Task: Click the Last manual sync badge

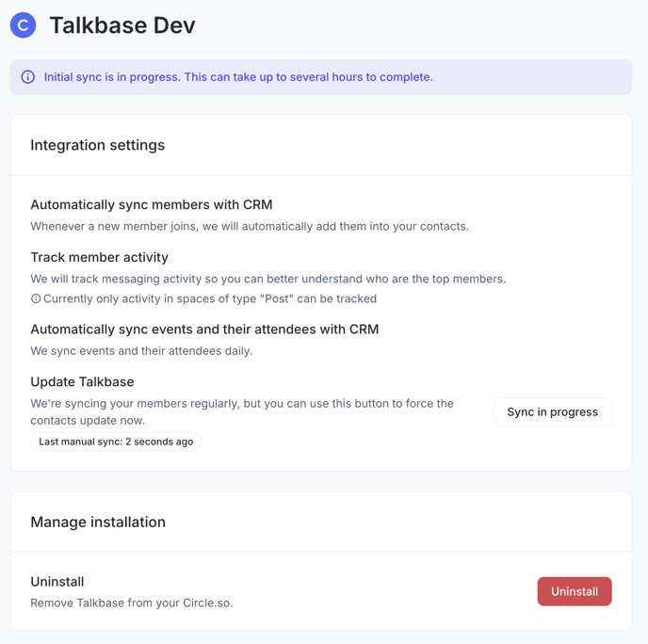Action: coord(116,442)
